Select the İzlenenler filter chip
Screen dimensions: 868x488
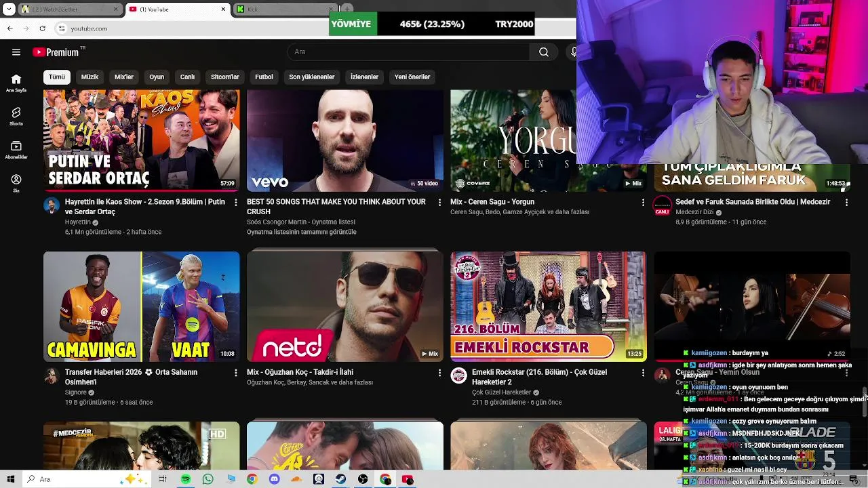click(364, 77)
